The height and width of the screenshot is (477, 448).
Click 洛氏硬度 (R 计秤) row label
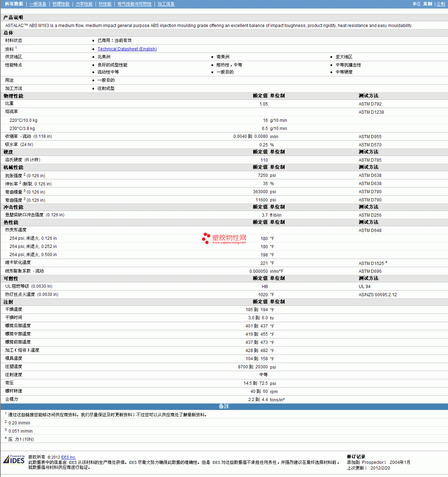[23, 160]
